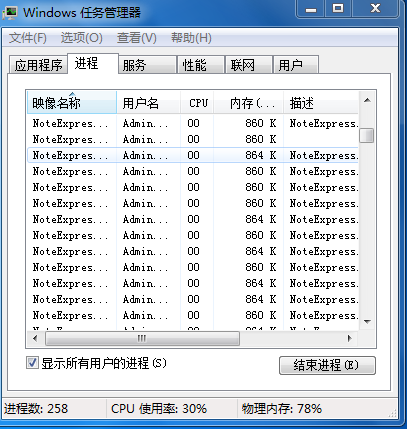
Task: Click the horizontal scrollbar thumb
Action: point(142,339)
